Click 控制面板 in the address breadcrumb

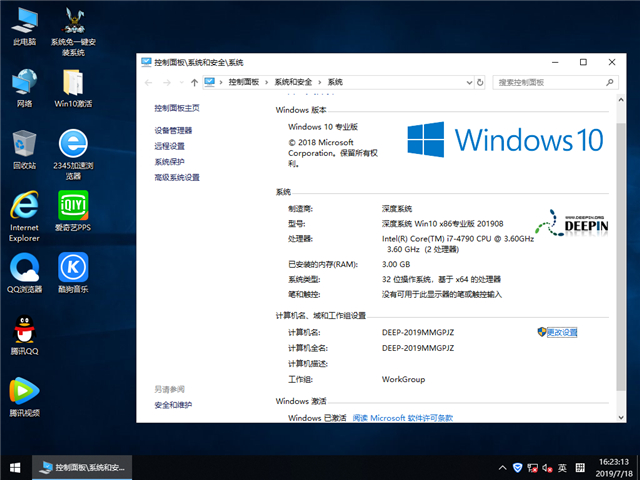pyautogui.click(x=244, y=82)
